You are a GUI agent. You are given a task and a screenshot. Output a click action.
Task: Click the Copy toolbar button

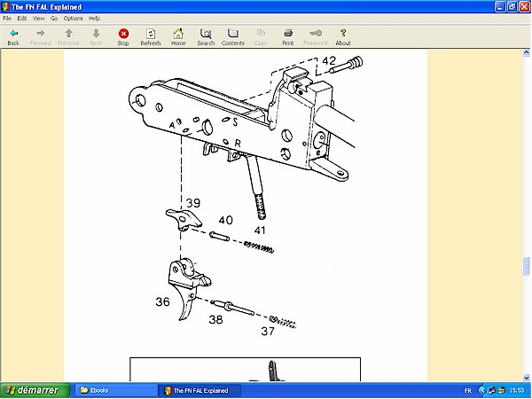[261, 37]
